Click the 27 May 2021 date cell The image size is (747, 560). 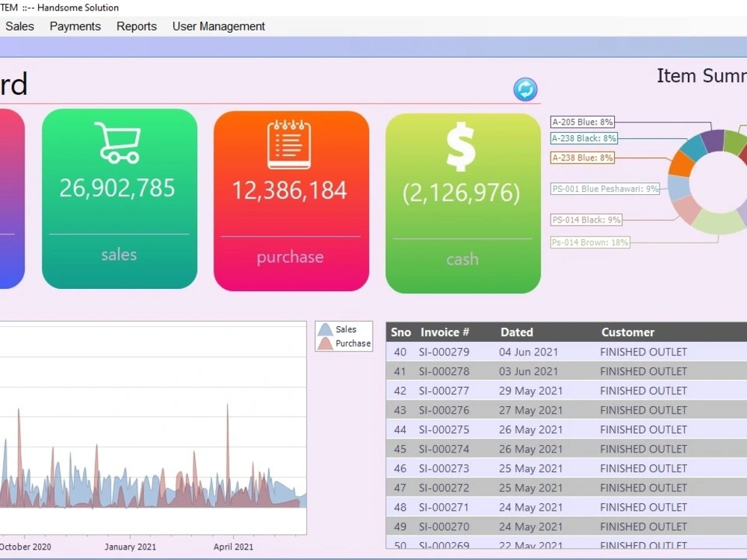530,410
